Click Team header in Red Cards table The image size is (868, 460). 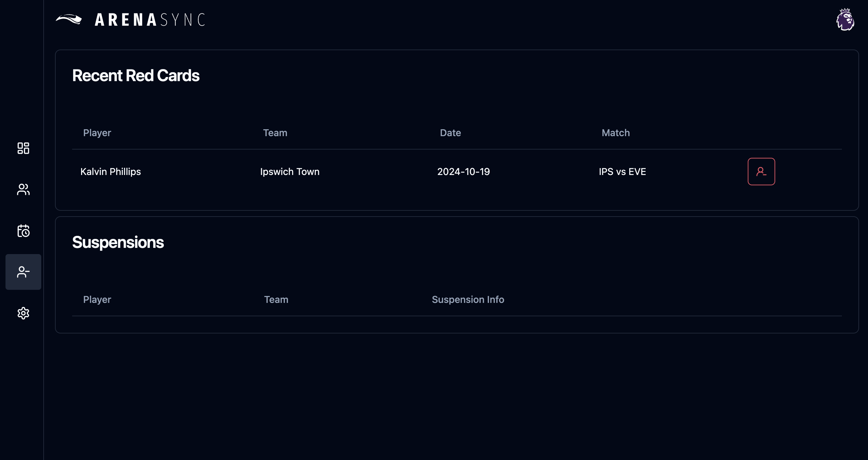(275, 133)
